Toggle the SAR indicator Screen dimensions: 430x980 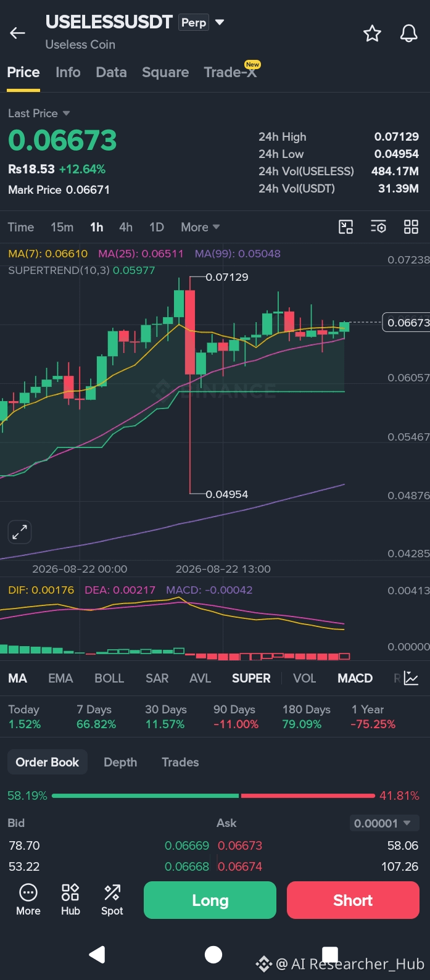click(x=157, y=678)
